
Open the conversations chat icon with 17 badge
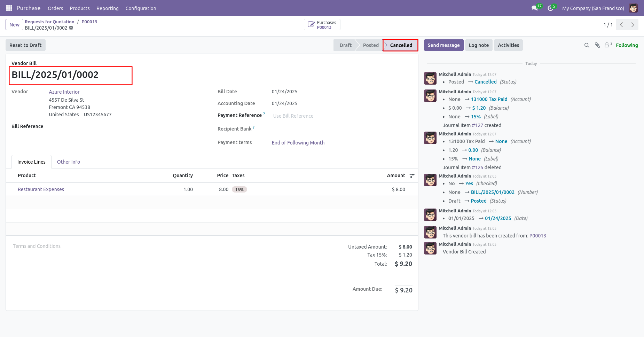[x=535, y=8]
